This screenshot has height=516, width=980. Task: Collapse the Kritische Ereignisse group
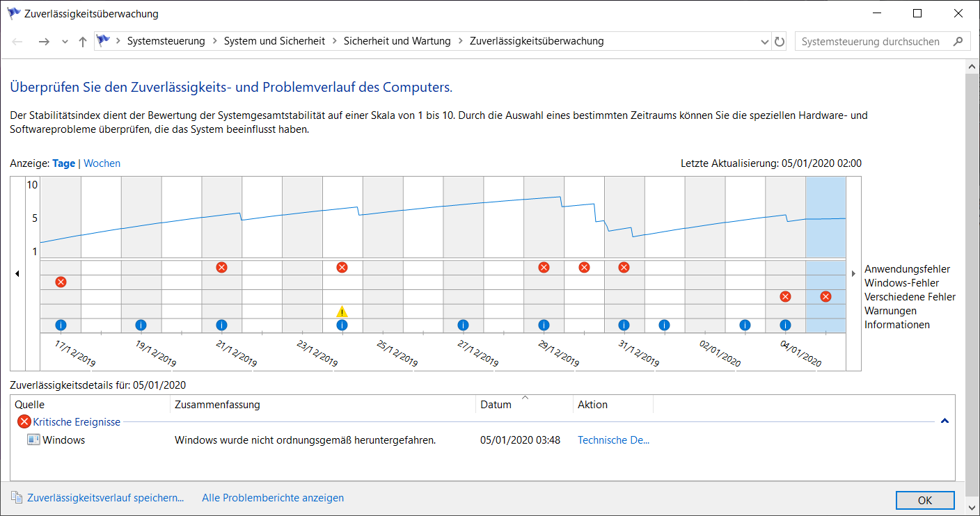945,421
